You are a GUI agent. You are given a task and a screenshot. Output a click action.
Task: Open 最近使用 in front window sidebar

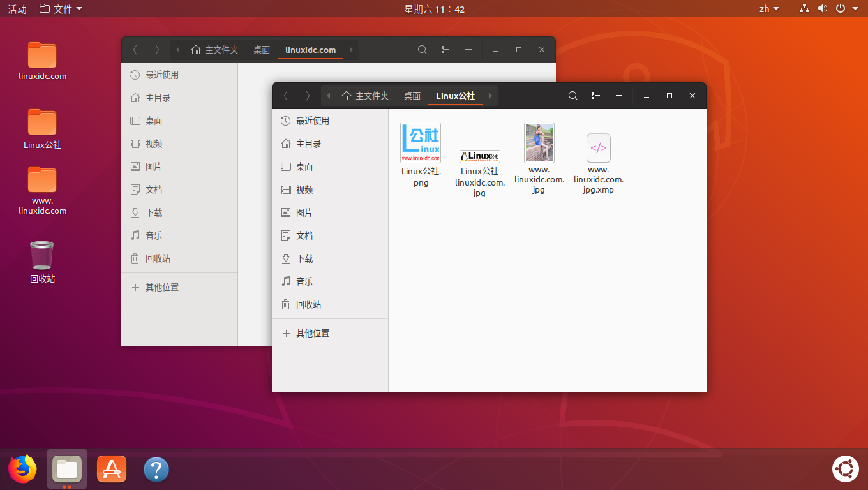(330, 121)
